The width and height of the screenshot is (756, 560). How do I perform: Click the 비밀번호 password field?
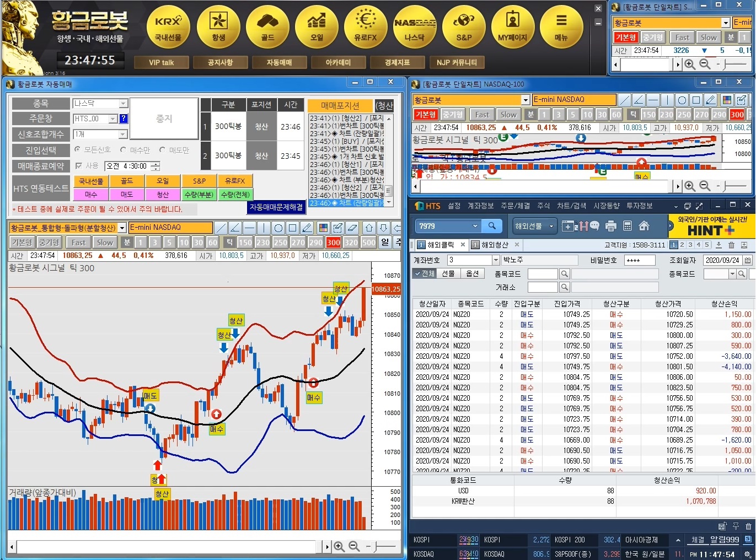(x=639, y=260)
